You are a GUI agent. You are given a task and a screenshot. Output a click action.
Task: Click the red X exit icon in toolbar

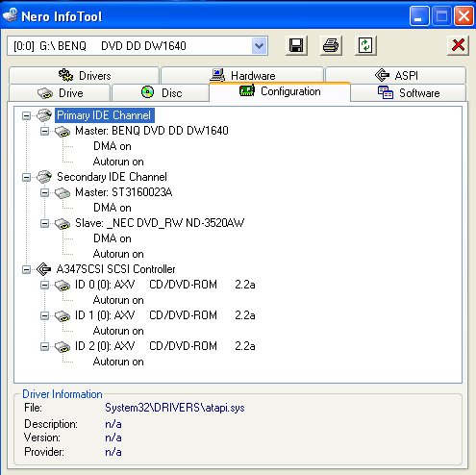[458, 45]
